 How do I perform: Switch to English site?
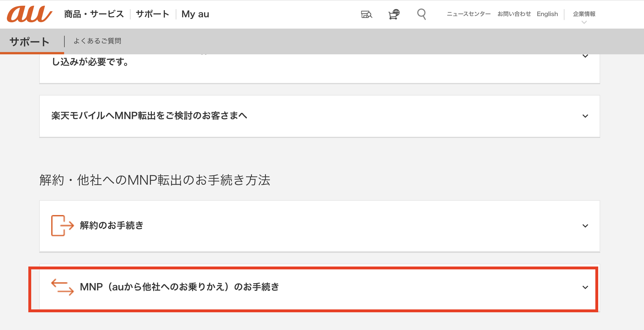pos(547,14)
